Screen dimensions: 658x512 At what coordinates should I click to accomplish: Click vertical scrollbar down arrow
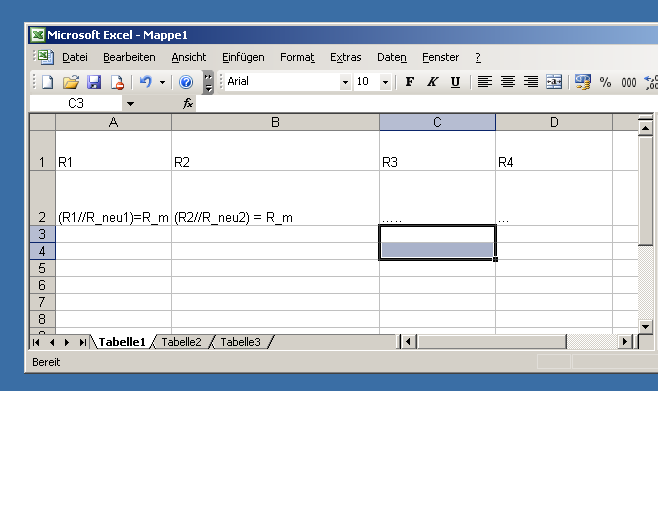[x=645, y=326]
